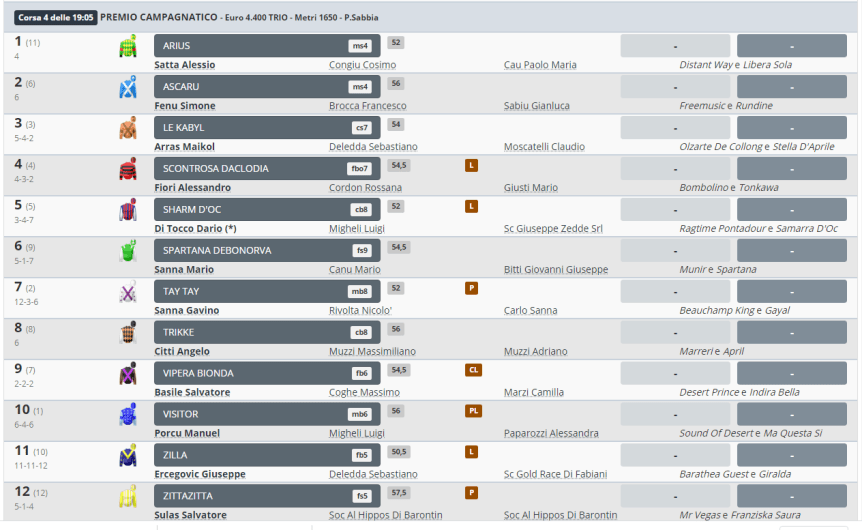The height and width of the screenshot is (530, 862).
Task: Click the second odds box for Zittazitta
Action: click(x=791, y=496)
